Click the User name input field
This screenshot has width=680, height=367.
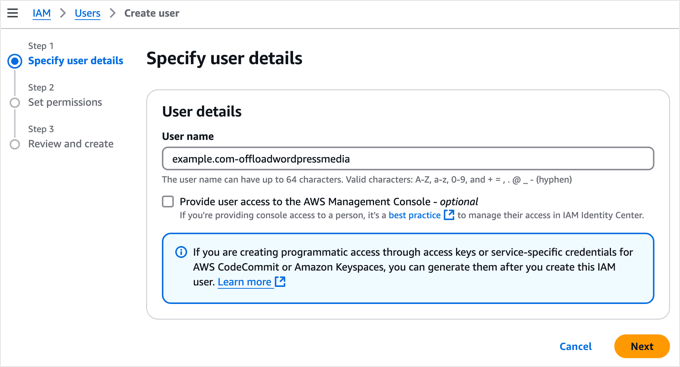[408, 159]
